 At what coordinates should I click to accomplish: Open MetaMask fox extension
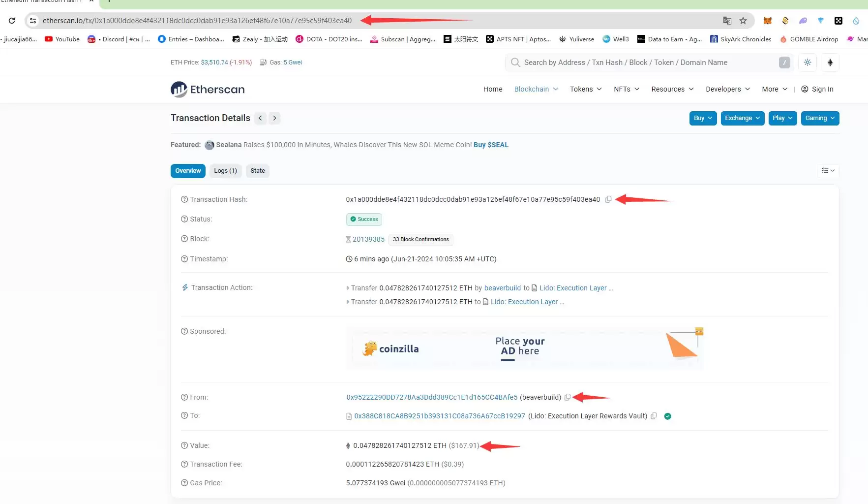coord(767,21)
